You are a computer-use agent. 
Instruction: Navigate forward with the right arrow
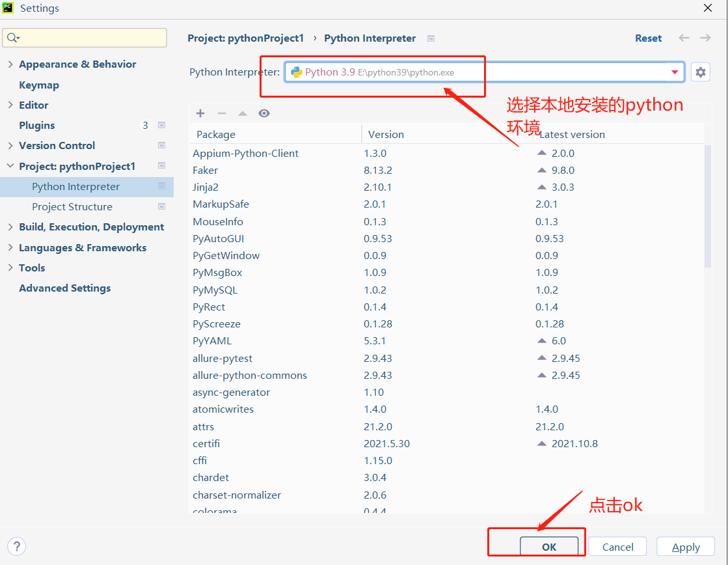pos(705,38)
